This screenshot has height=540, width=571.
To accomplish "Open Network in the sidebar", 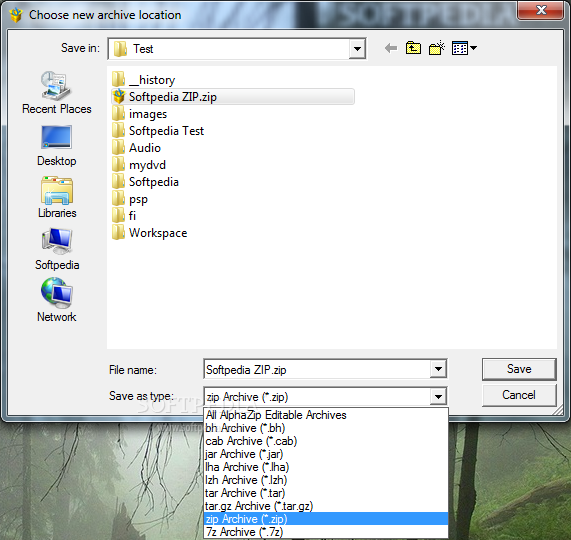I will 57,300.
